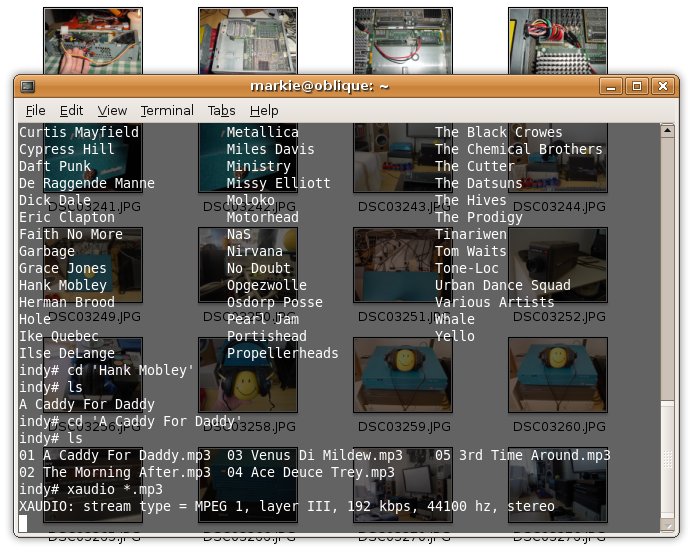Select the DSC03259.JPG smiley thumbnail behind the terminal
Viewport: 692px width, 556px height.
pos(403,375)
